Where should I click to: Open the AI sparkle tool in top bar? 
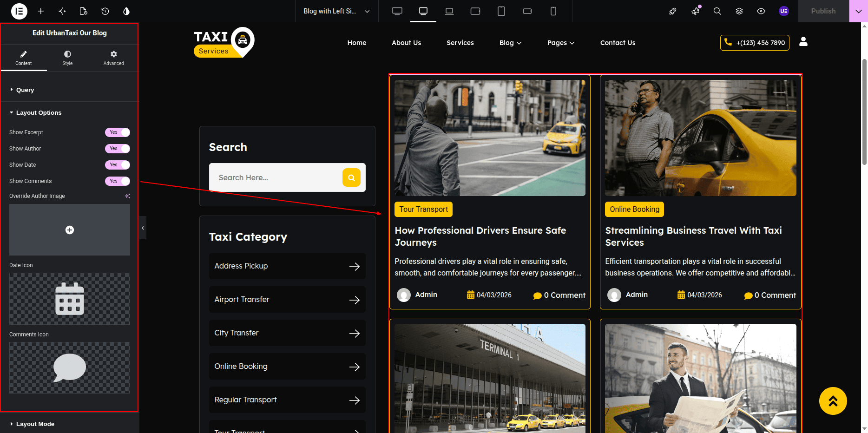pyautogui.click(x=62, y=11)
